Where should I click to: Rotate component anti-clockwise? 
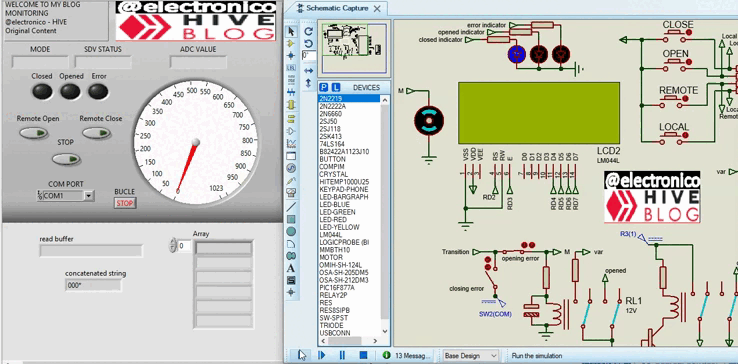tap(309, 43)
